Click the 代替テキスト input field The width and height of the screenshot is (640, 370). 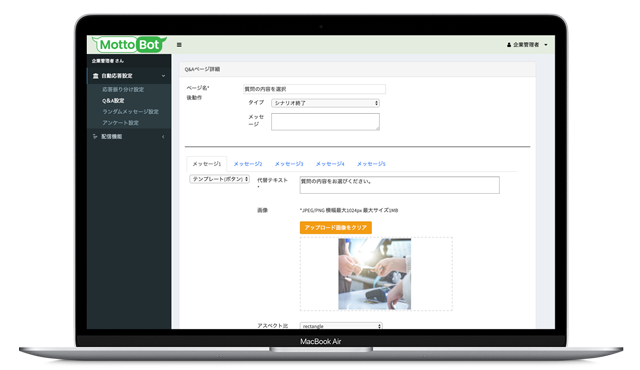(x=400, y=185)
